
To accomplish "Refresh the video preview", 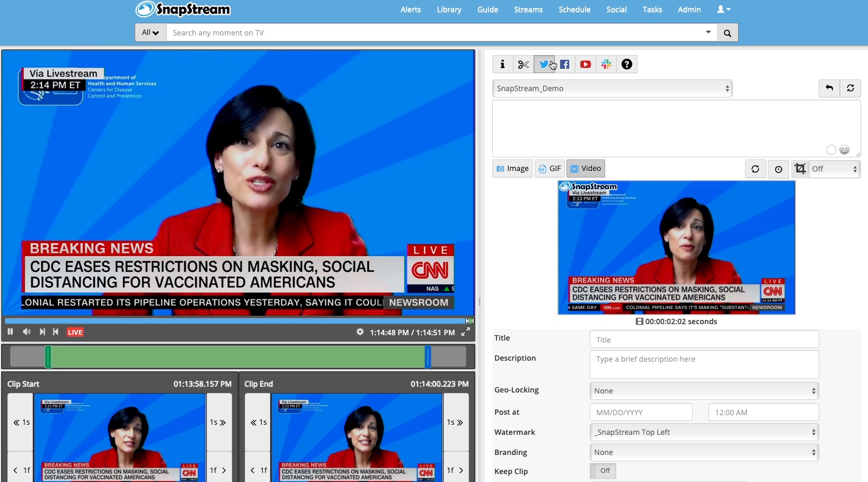I will point(755,169).
